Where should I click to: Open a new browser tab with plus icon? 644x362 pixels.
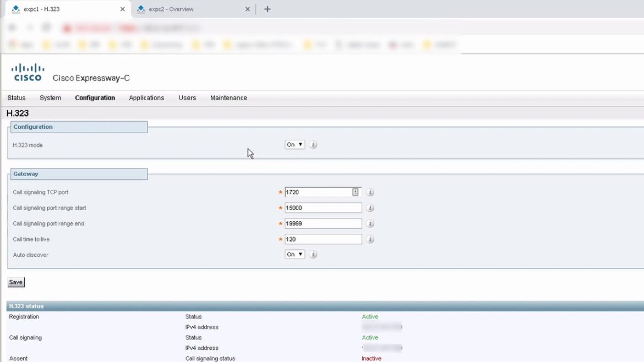tap(268, 9)
